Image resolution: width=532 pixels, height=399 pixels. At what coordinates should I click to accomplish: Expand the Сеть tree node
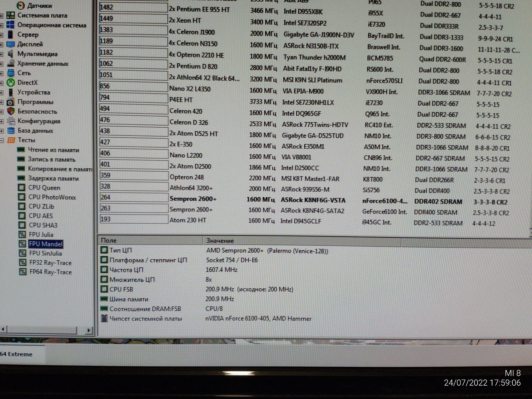(x=2, y=73)
